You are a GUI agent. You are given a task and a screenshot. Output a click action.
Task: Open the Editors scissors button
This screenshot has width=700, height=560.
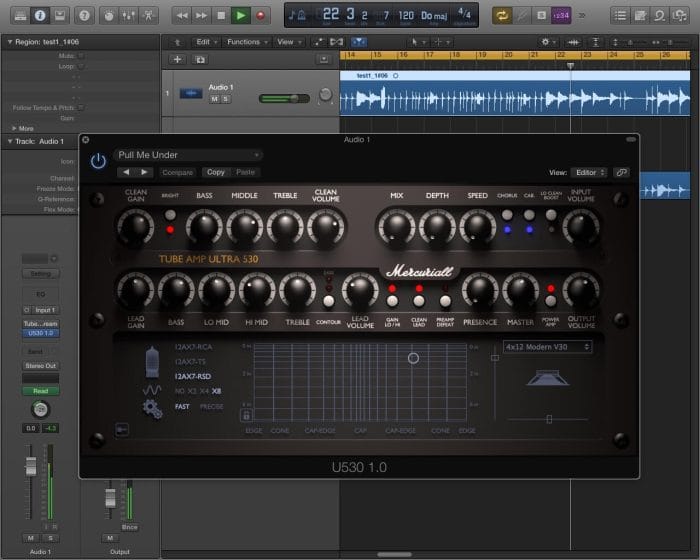pyautogui.click(x=148, y=16)
